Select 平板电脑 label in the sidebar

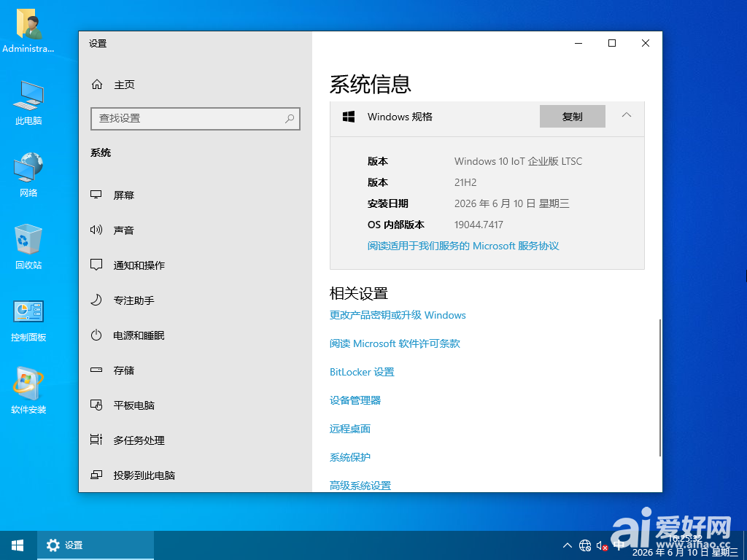coord(134,405)
